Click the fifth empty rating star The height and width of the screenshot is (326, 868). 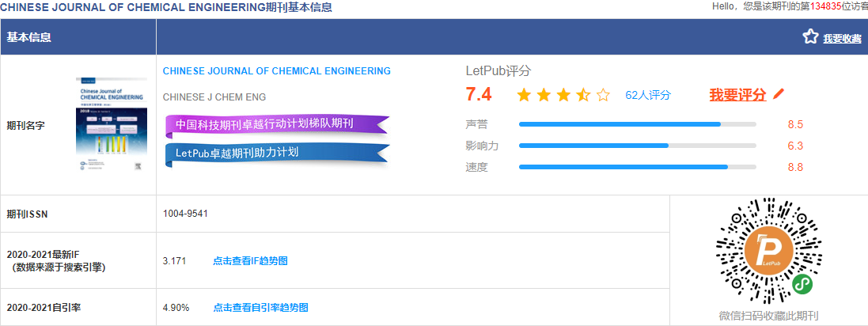click(603, 96)
